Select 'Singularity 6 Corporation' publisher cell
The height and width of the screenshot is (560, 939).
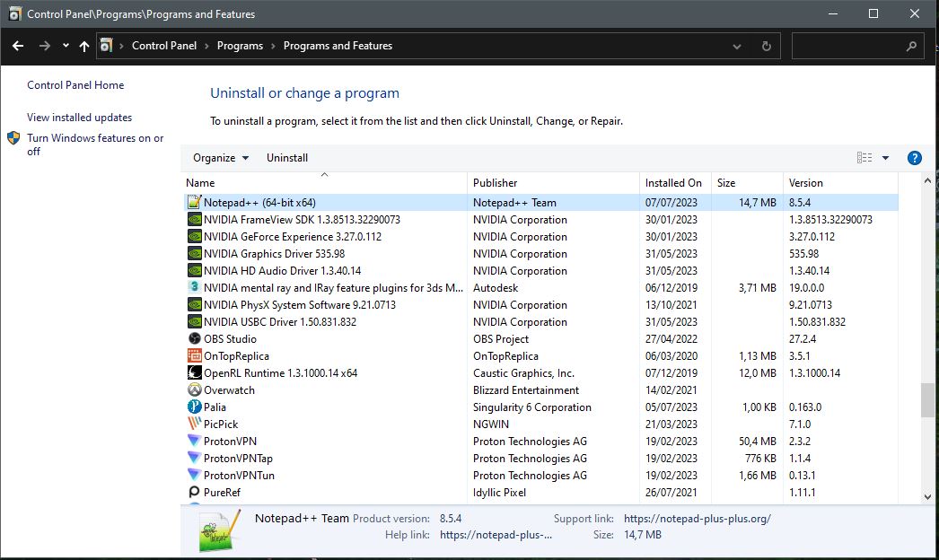[531, 407]
